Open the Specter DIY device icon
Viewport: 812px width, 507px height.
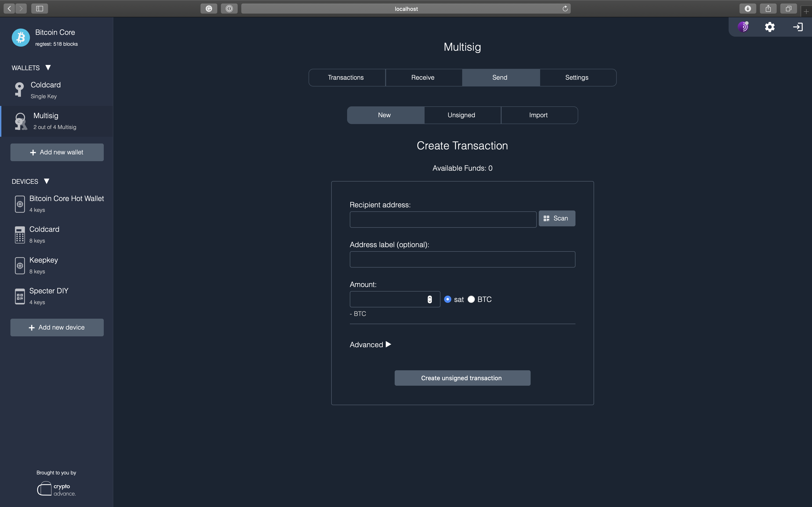pos(20,297)
